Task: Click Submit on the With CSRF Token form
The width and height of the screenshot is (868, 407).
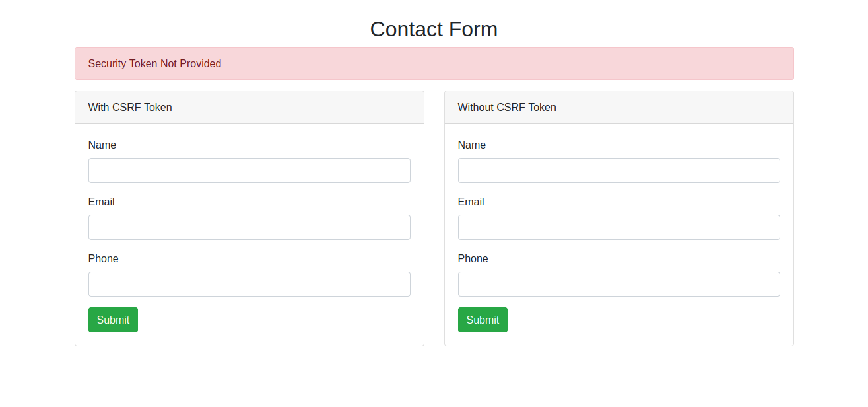Action: (x=113, y=319)
